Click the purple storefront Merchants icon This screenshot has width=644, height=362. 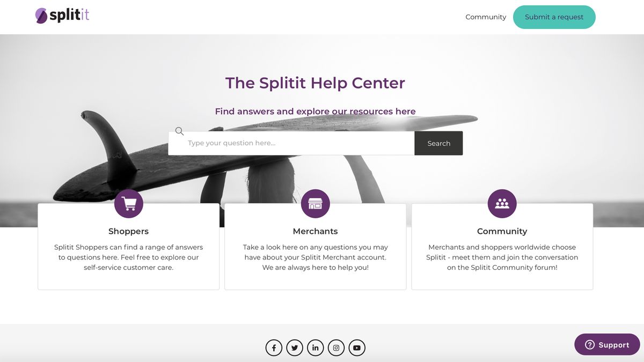pos(316,204)
